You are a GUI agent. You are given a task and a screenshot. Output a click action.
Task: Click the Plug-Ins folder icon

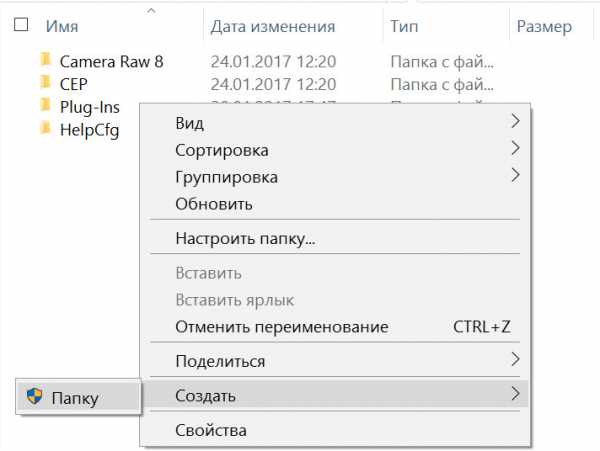pyautogui.click(x=46, y=104)
